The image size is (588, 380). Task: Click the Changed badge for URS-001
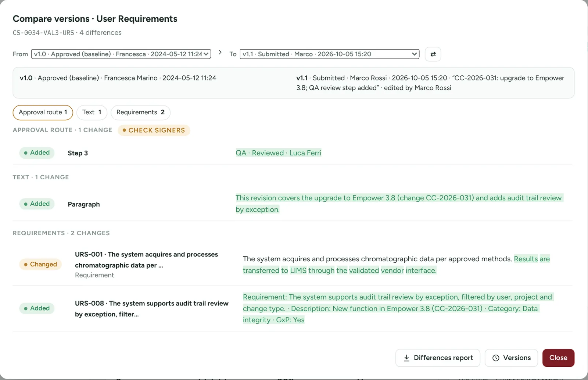point(40,265)
